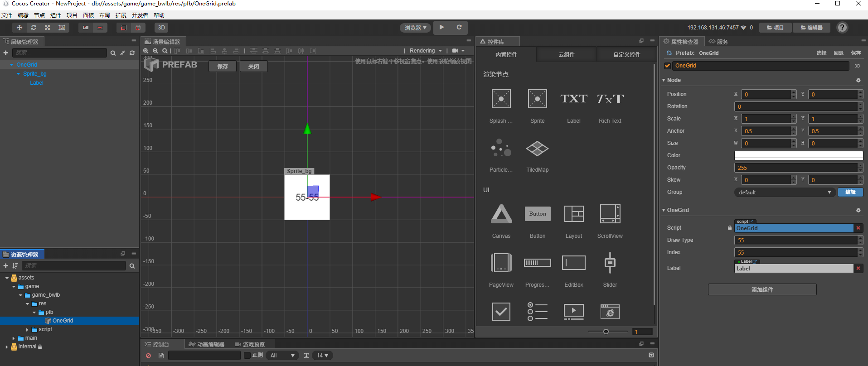The width and height of the screenshot is (868, 366).
Task: Click the help question mark icon
Action: pos(842,28)
